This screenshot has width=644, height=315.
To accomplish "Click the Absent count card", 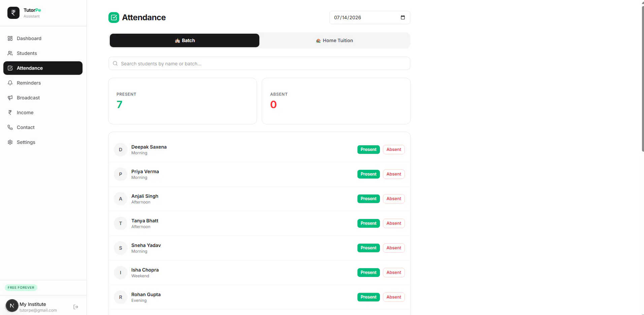I will [336, 101].
